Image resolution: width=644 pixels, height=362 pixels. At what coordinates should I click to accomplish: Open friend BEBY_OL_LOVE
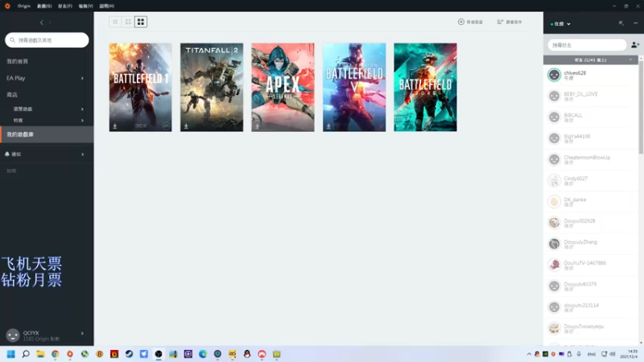590,96
